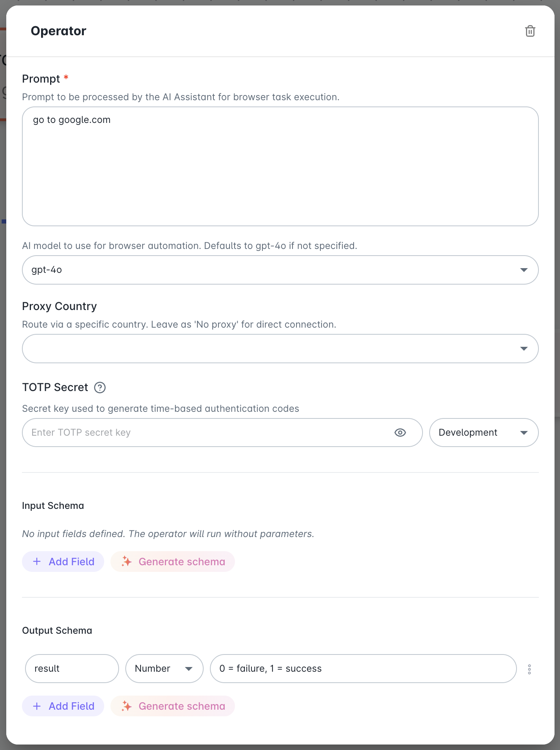Click plus icon in Output Schema Add Field
This screenshot has height=750, width=560.
point(37,706)
